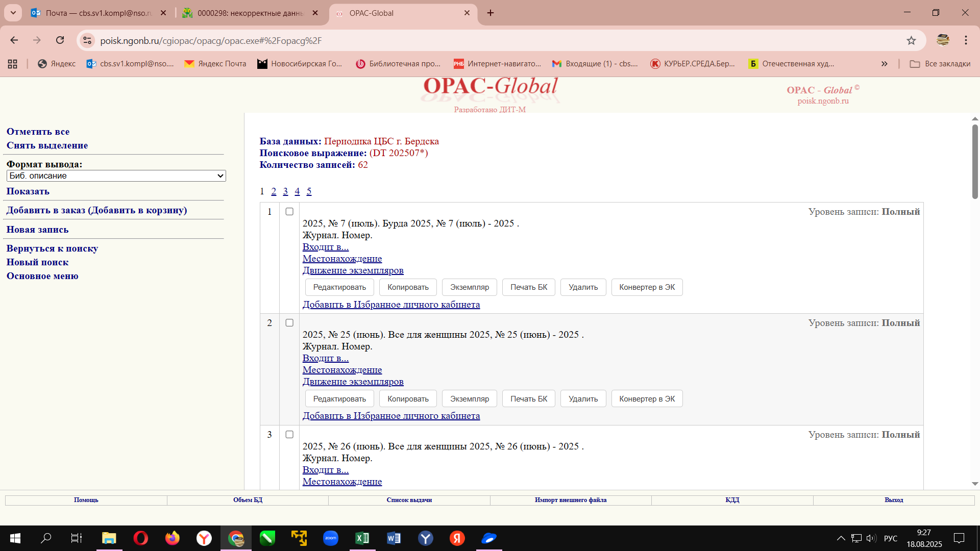Viewport: 980px width, 551px height.
Task: Switch to the Почта mail tab
Action: click(x=99, y=13)
